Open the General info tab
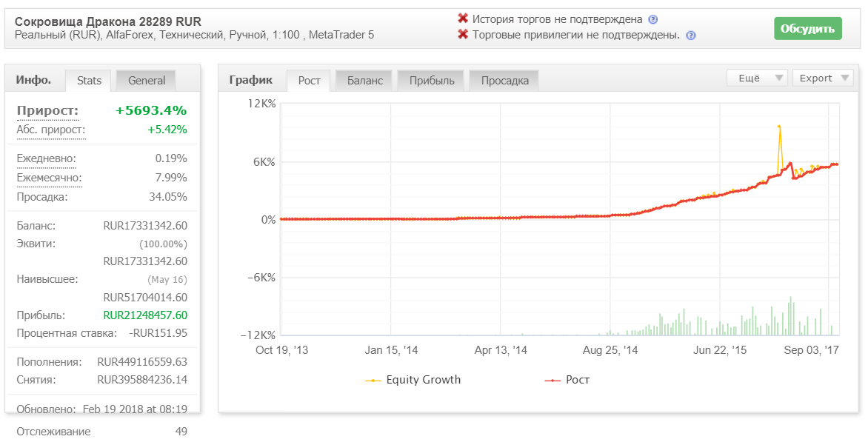The height and width of the screenshot is (442, 868). 146,81
